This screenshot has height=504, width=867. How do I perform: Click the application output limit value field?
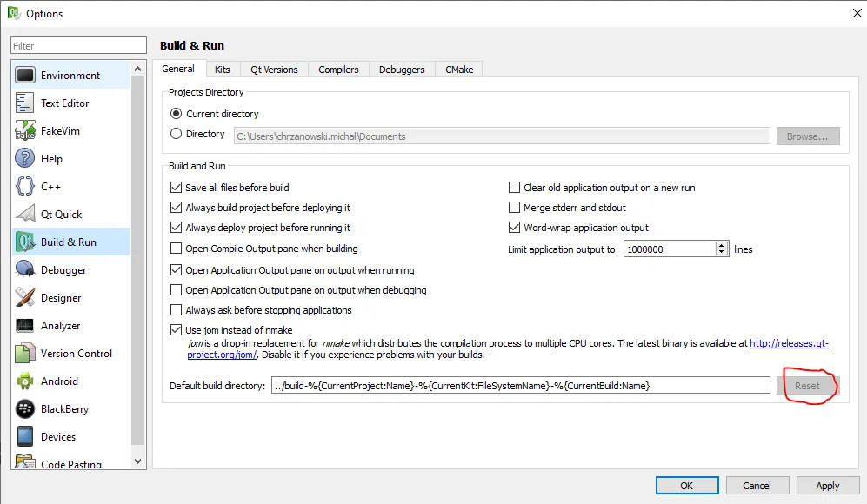670,249
